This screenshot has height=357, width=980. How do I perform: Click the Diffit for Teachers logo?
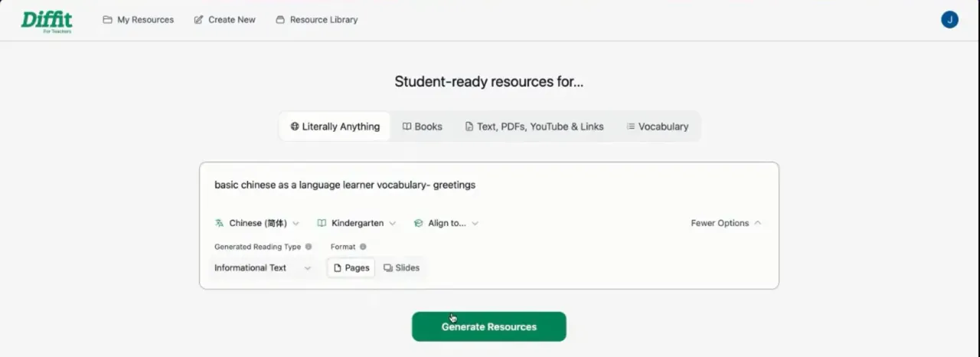[x=47, y=21]
